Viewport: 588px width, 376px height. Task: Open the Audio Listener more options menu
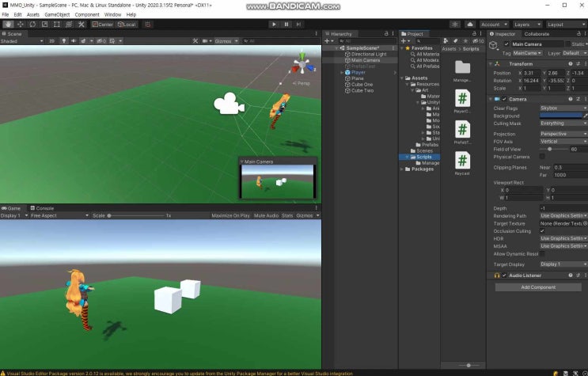pos(585,275)
